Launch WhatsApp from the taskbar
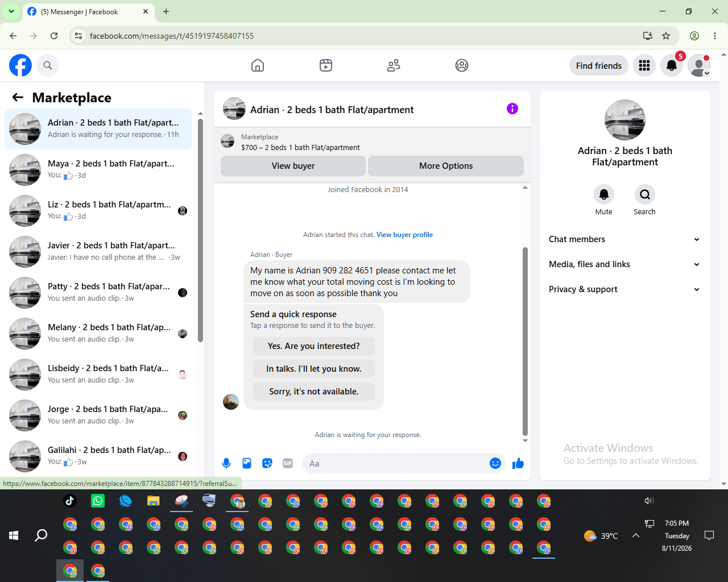The image size is (728, 582). 98,501
